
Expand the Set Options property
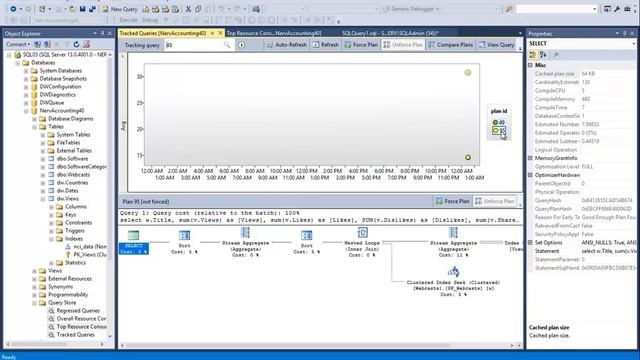530,243
